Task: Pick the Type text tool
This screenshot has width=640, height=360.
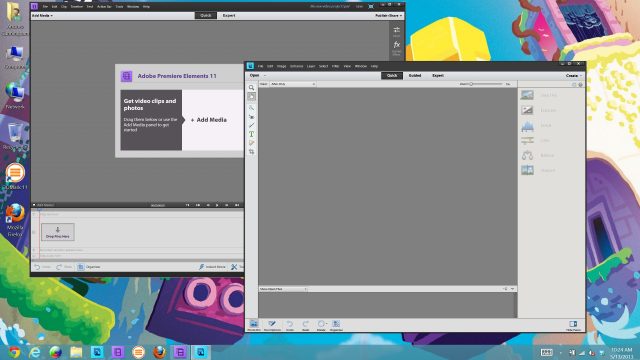Action: (x=251, y=134)
